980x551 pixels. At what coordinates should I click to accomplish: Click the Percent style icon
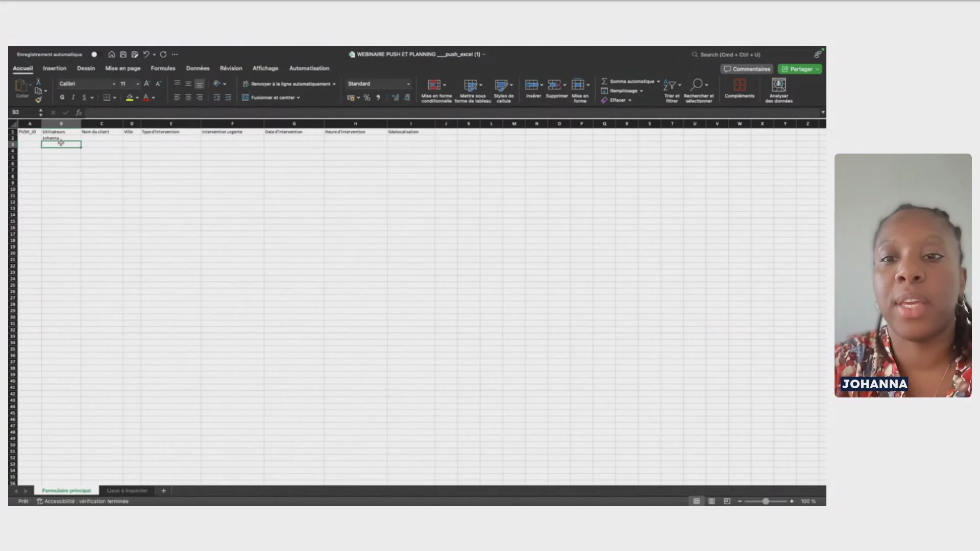pyautogui.click(x=366, y=97)
